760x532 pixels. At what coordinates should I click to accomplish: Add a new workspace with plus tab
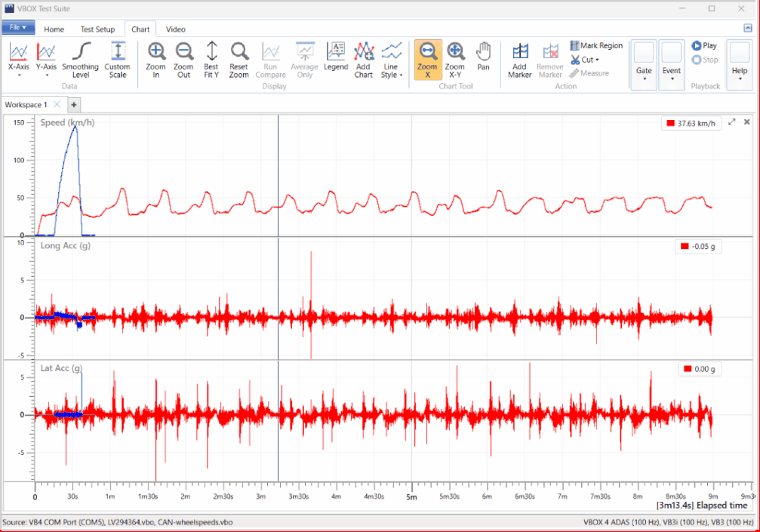74,105
